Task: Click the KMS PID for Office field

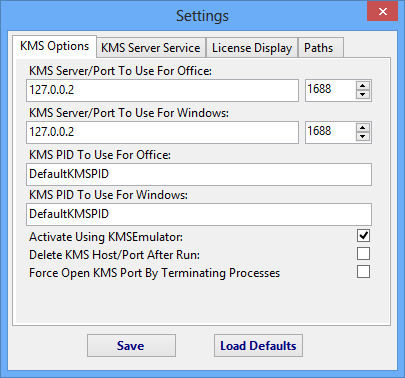Action: (x=199, y=174)
